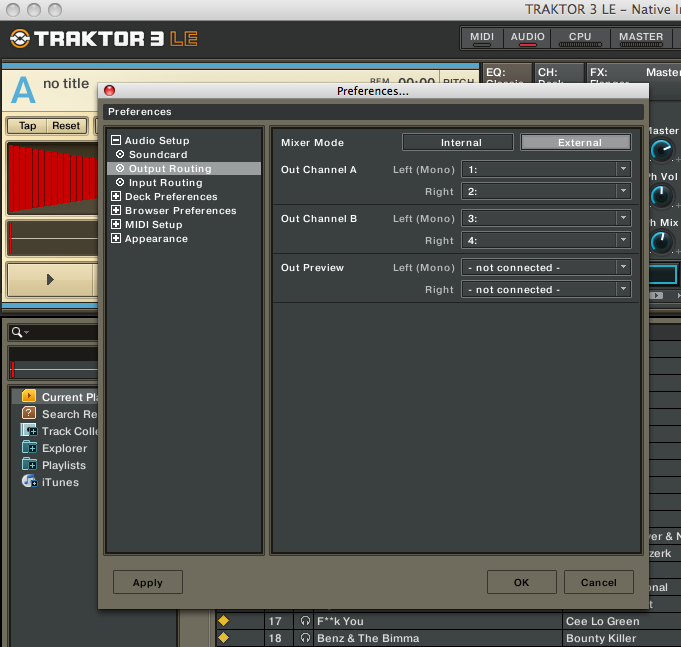The height and width of the screenshot is (647, 681).
Task: Adjust the Master volume knob
Action: pyautogui.click(x=661, y=150)
